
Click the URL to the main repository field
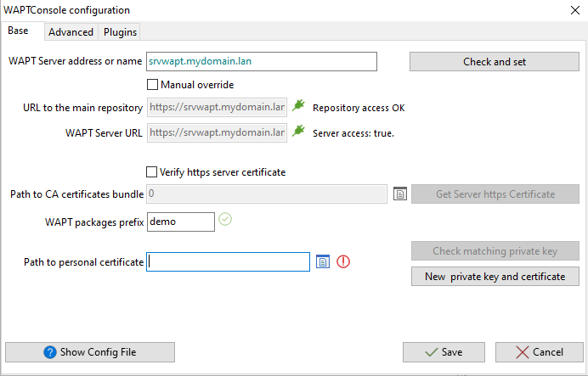tap(217, 108)
